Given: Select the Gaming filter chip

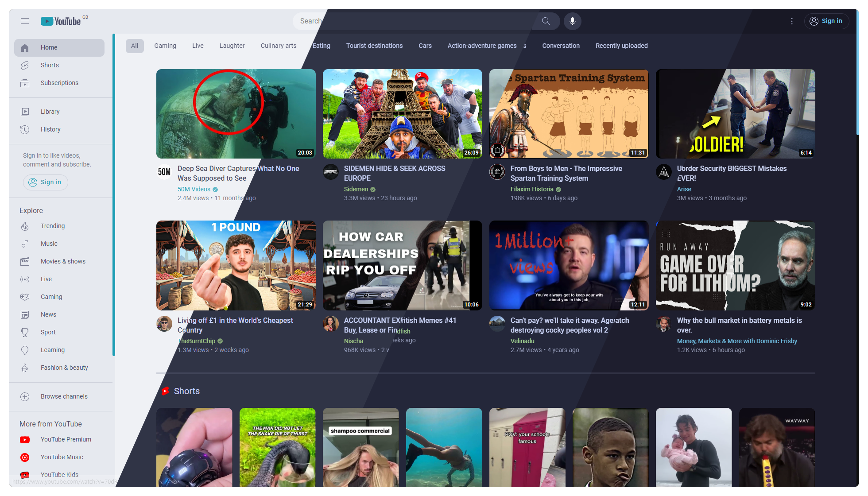Looking at the screenshot, I should coord(165,46).
